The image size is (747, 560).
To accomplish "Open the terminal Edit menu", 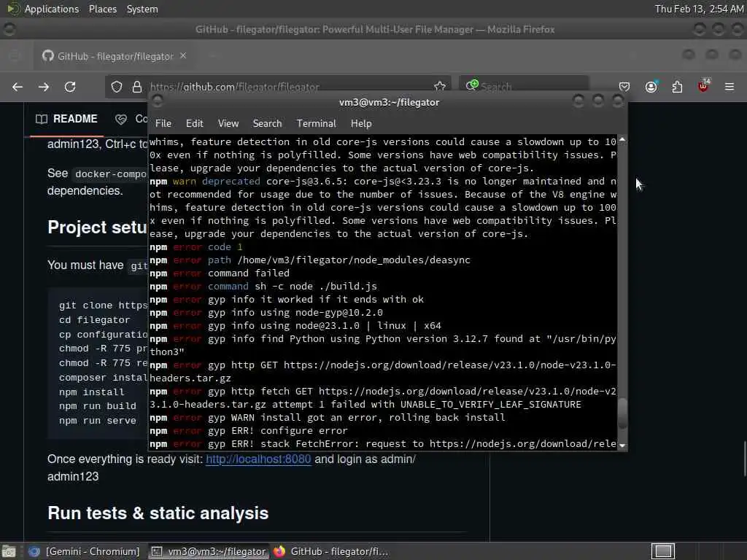I will pyautogui.click(x=194, y=124).
